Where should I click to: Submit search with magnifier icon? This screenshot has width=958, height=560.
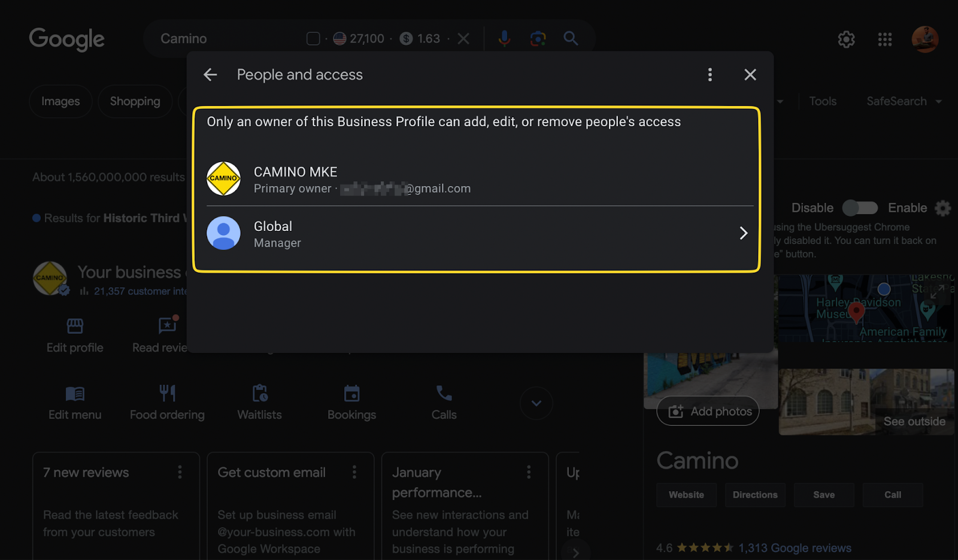click(571, 39)
